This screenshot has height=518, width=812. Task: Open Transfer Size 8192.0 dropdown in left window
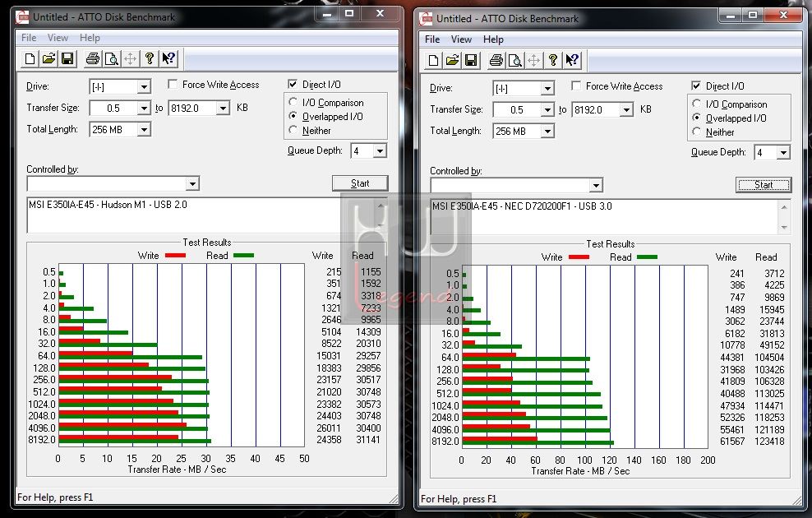tap(224, 108)
